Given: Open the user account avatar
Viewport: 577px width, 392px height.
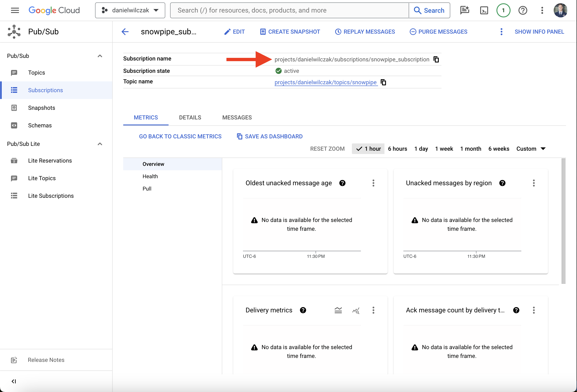Looking at the screenshot, I should pyautogui.click(x=561, y=10).
